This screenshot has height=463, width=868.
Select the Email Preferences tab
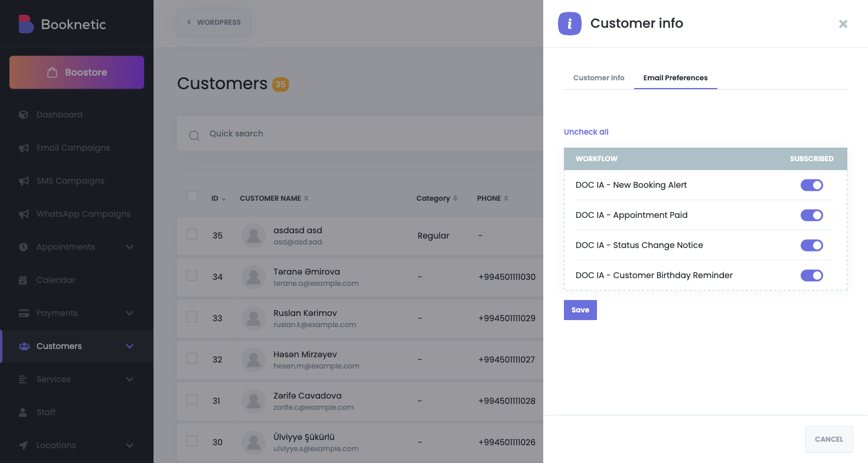(x=676, y=78)
